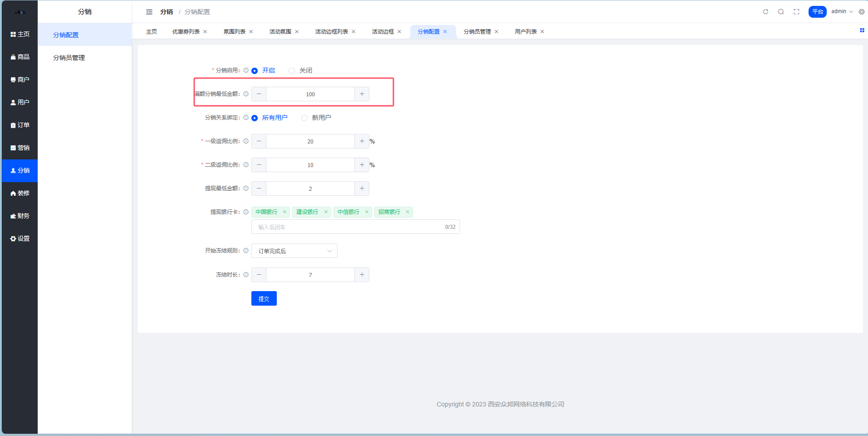Remove the 中国银行 tag
The image size is (868, 436).
(284, 212)
